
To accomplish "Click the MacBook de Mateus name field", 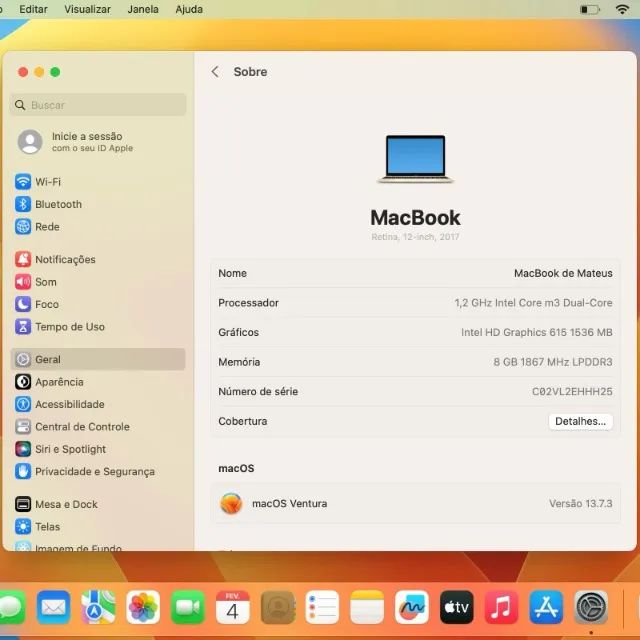I will [x=563, y=273].
